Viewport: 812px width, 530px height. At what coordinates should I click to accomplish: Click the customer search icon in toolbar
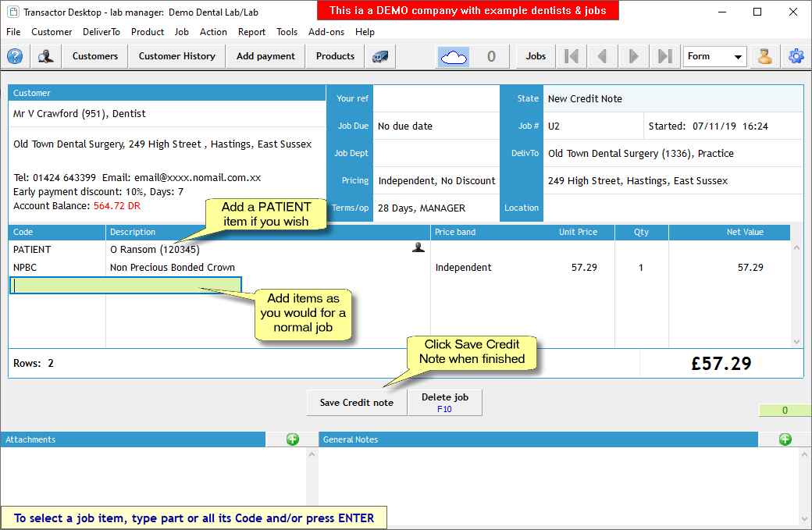click(x=46, y=56)
